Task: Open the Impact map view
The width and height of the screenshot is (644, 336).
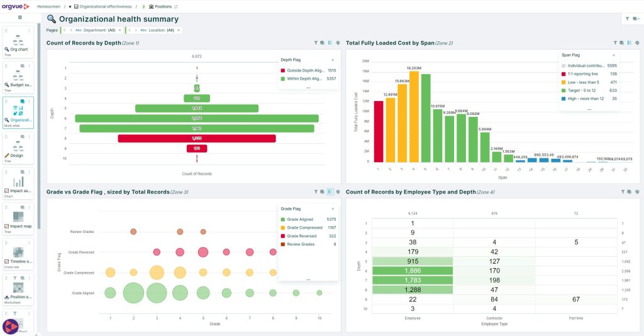Action: [x=18, y=219]
